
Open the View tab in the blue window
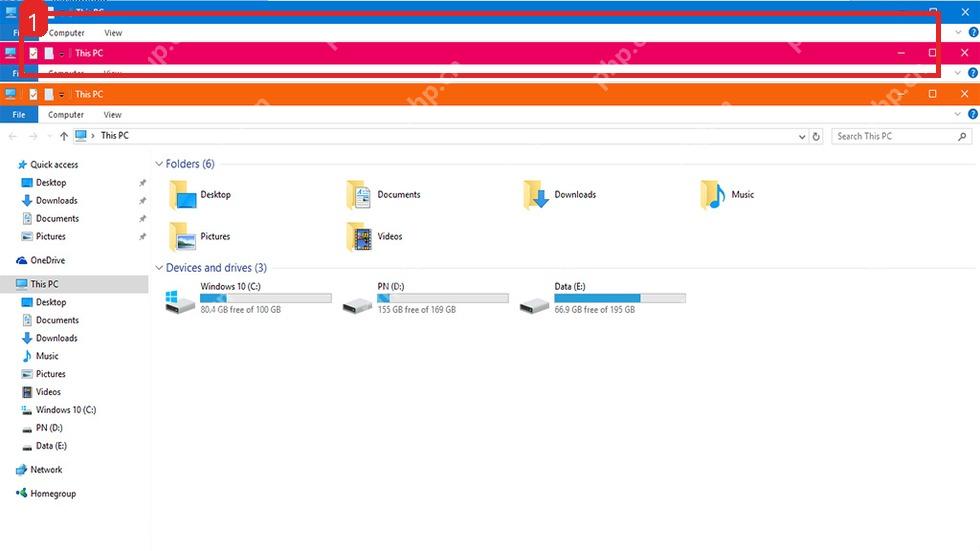tap(113, 33)
